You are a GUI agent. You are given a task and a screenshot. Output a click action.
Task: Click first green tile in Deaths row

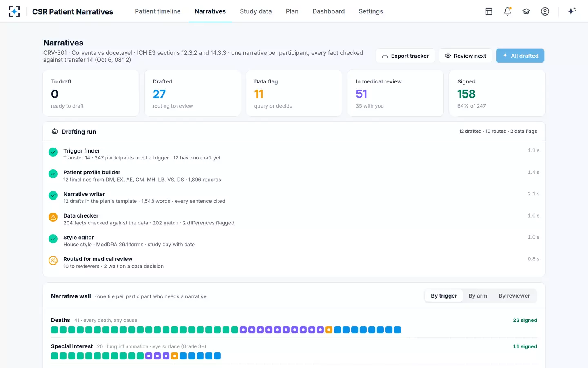coord(54,330)
